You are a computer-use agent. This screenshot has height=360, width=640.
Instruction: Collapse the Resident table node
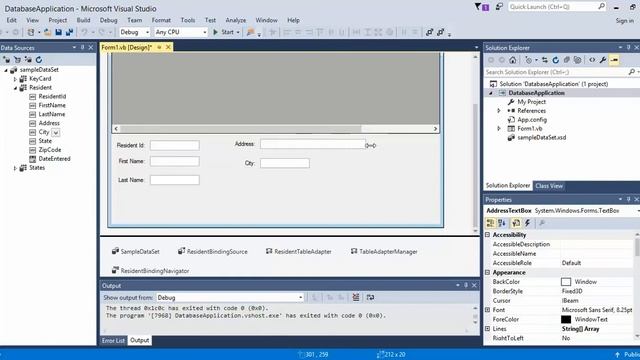pyautogui.click(x=16, y=88)
